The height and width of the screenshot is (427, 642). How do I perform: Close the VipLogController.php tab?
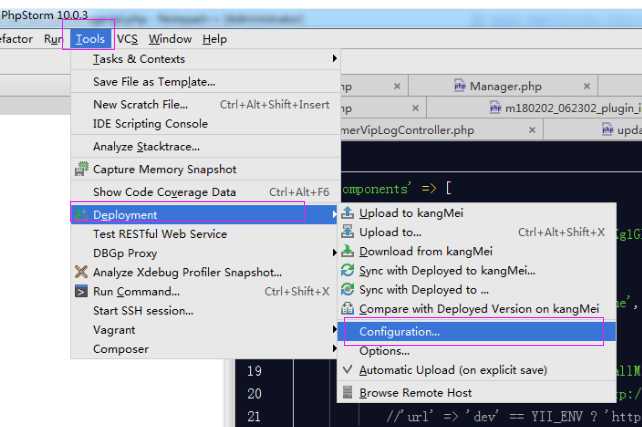pyautogui.click(x=532, y=130)
